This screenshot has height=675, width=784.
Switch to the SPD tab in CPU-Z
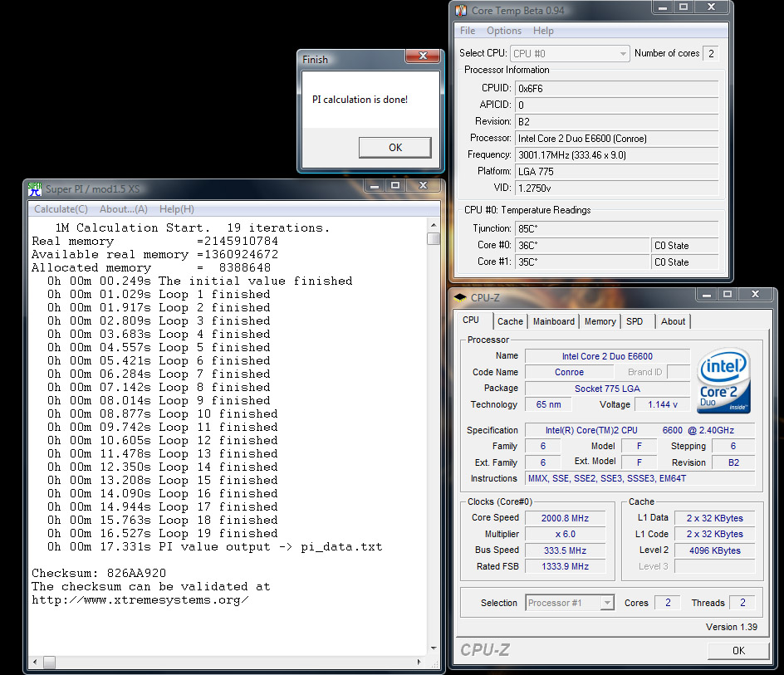tap(635, 321)
